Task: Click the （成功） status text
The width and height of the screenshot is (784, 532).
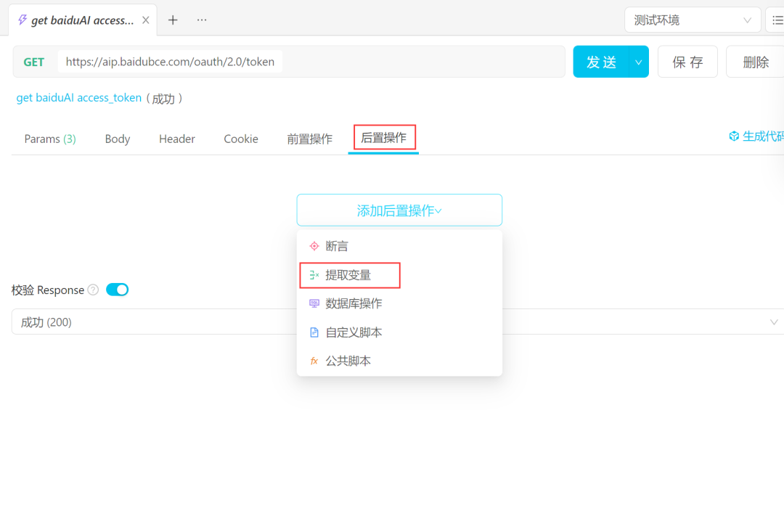Action: pos(164,99)
